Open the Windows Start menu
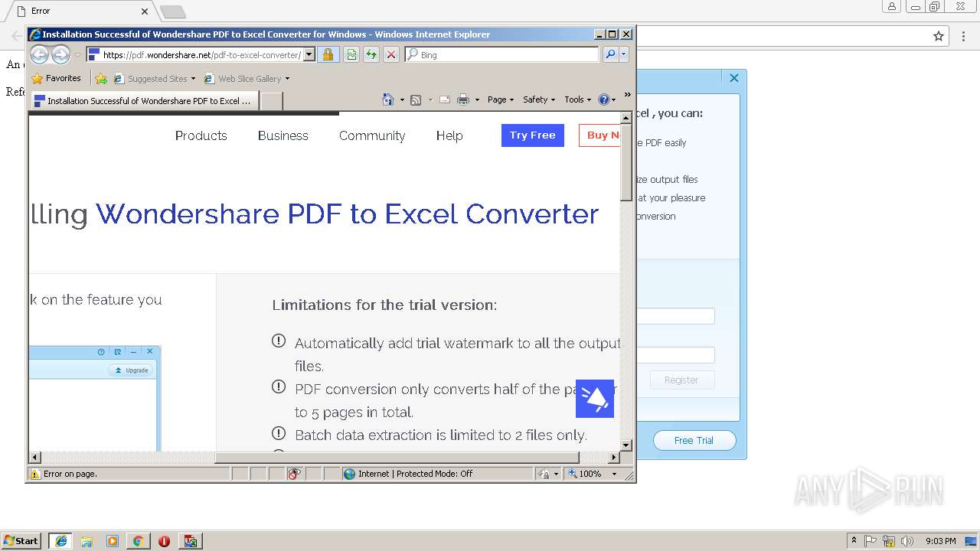The width and height of the screenshot is (980, 551). tap(21, 541)
